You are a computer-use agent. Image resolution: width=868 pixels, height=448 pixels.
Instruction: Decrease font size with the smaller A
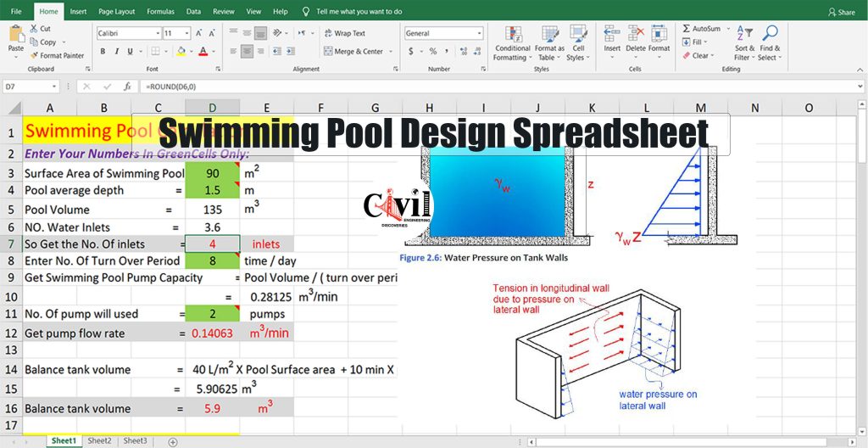tap(211, 33)
